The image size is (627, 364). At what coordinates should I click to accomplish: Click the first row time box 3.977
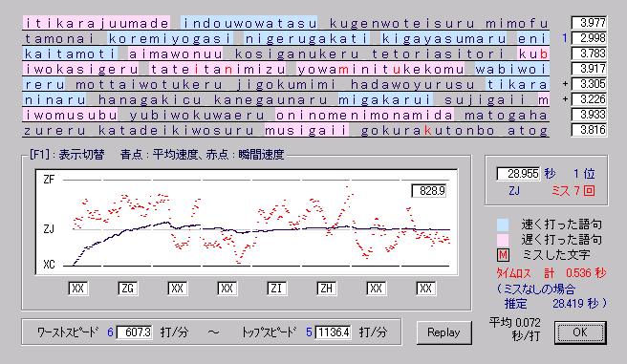pos(590,23)
